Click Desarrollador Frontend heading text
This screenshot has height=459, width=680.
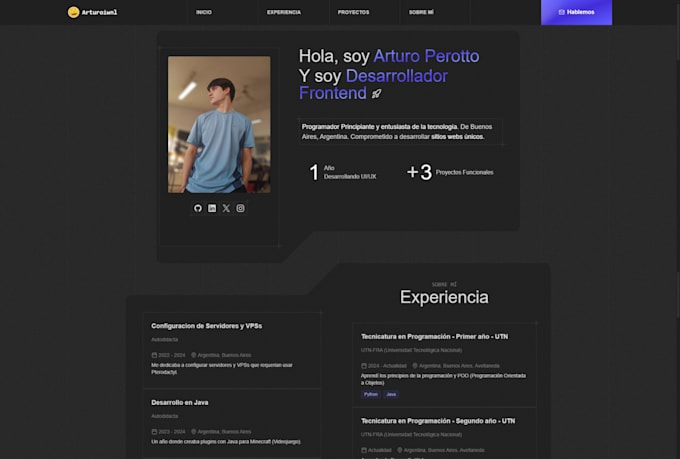(x=373, y=85)
